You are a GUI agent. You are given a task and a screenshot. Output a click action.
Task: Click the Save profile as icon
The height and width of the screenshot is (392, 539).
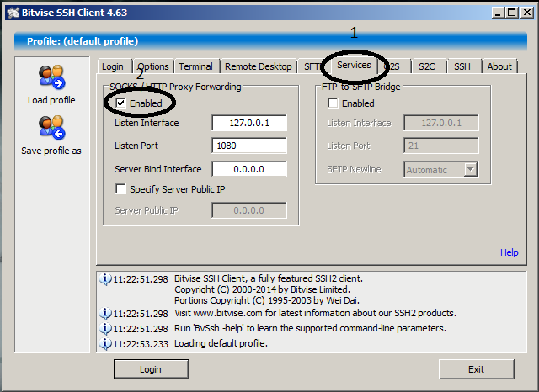point(51,128)
